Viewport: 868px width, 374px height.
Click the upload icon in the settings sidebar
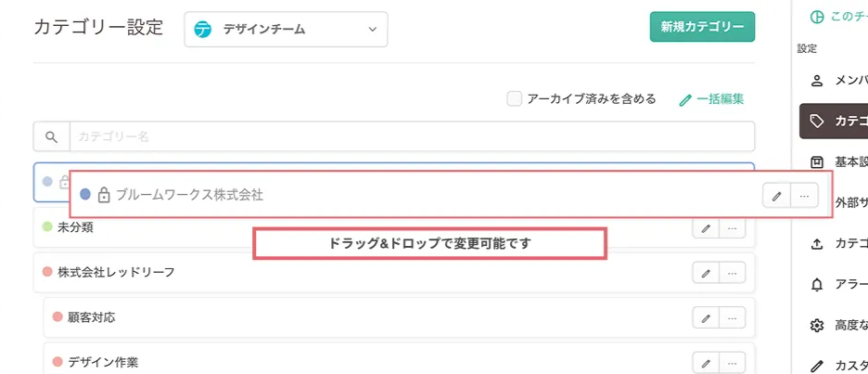point(817,244)
